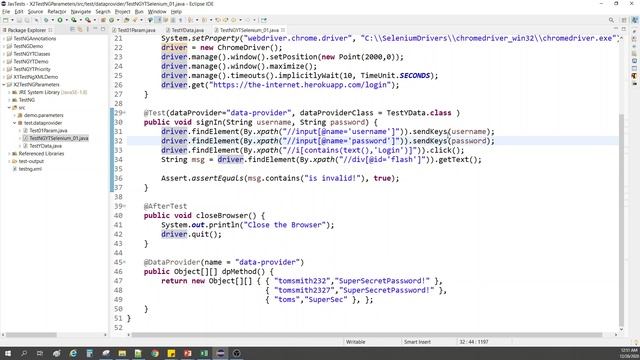Collapse the src folder
The width and height of the screenshot is (640, 360).
(x=9, y=108)
